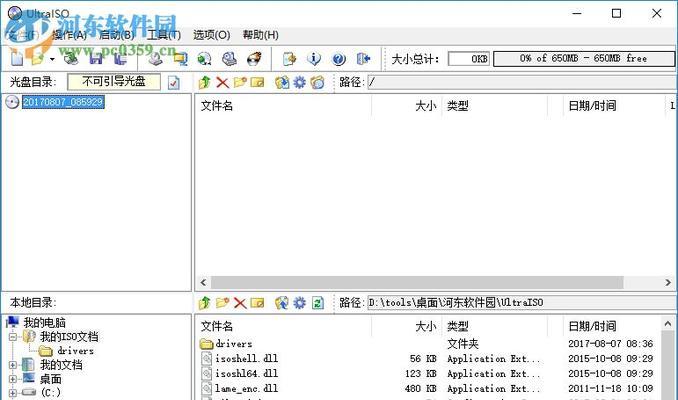Show image information with the blue i icon

(x=314, y=58)
